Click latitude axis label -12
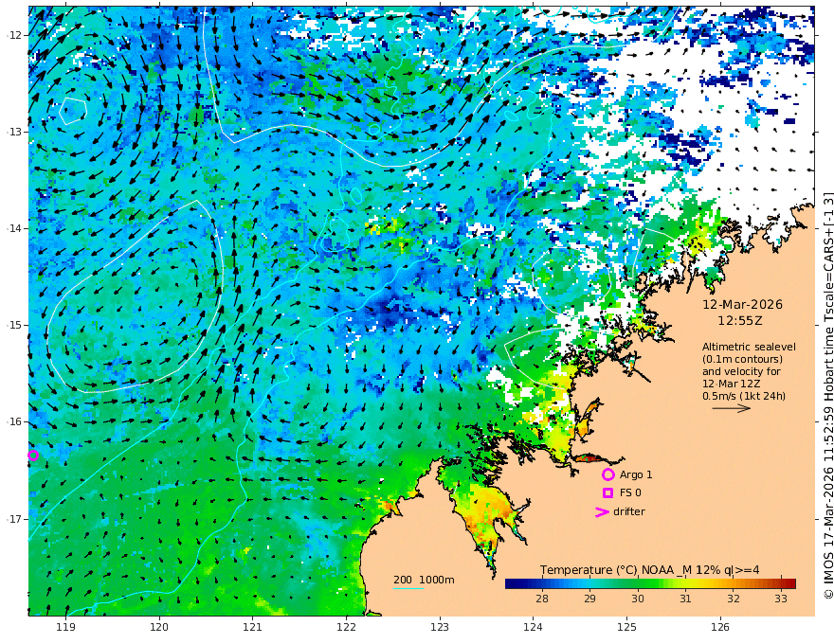The image size is (834, 644). (14, 35)
